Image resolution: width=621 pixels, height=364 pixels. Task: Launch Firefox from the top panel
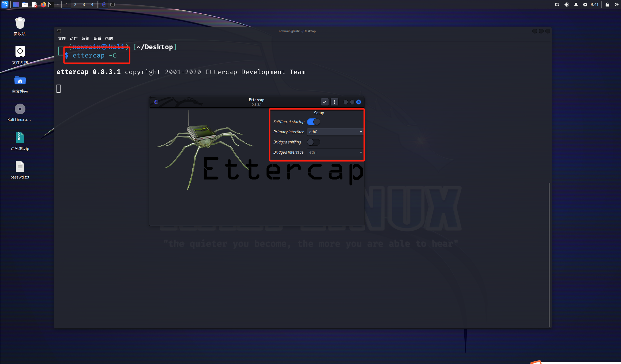coord(43,5)
